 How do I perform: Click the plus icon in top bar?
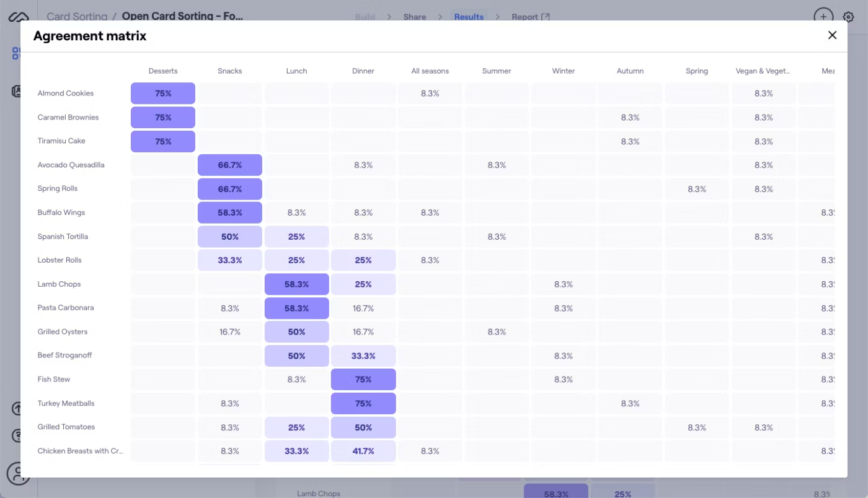pyautogui.click(x=823, y=17)
